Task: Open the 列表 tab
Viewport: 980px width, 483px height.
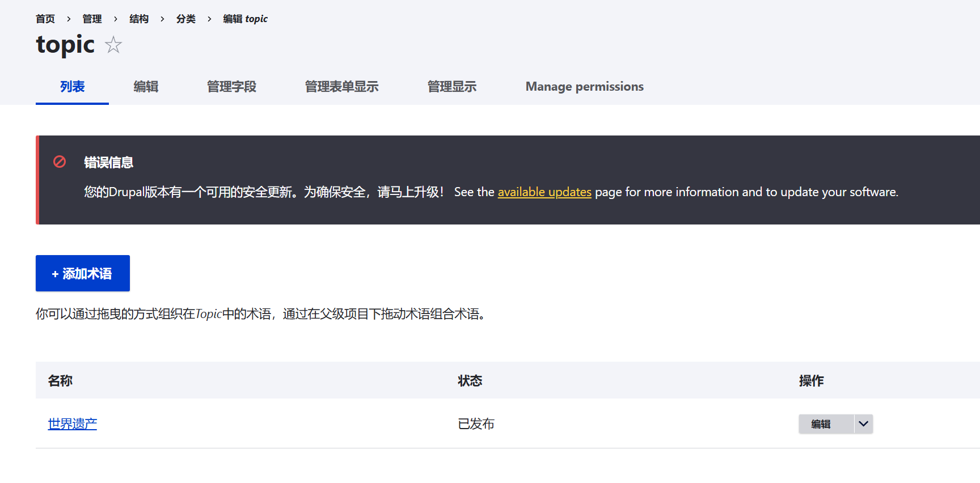Action: [x=72, y=87]
